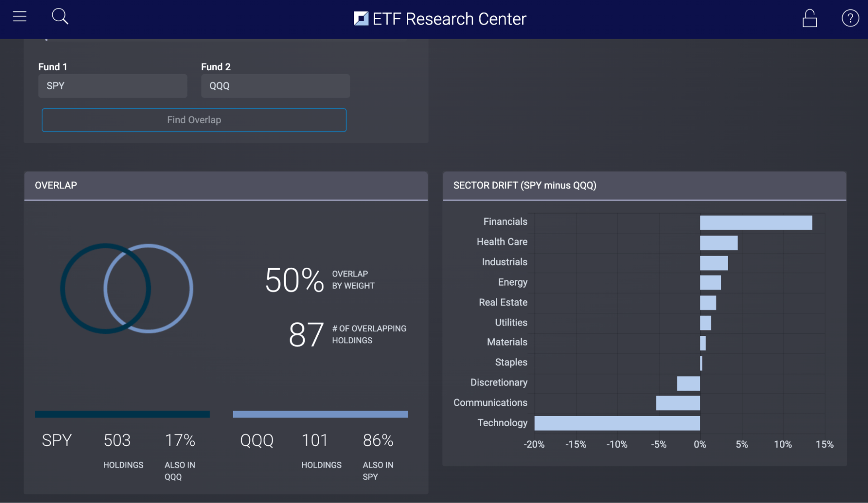Click the Materials bar in chart

[x=703, y=343]
